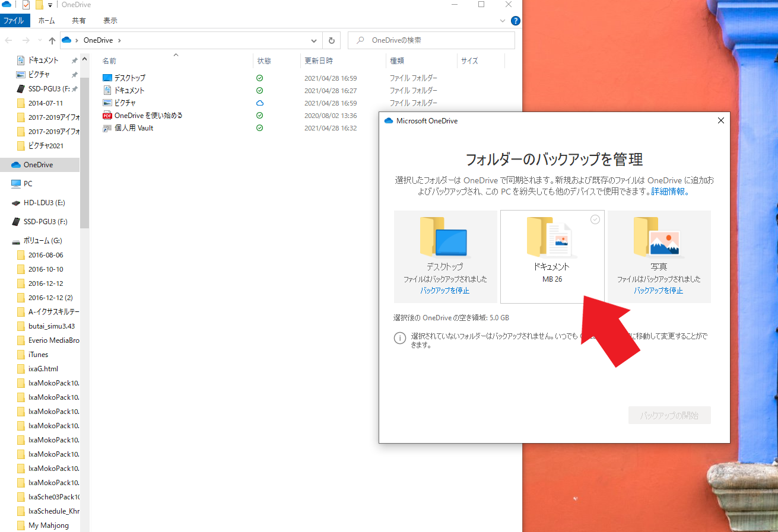Select the ドキュメント folder icon in file list
This screenshot has width=778, height=532.
coord(107,90)
